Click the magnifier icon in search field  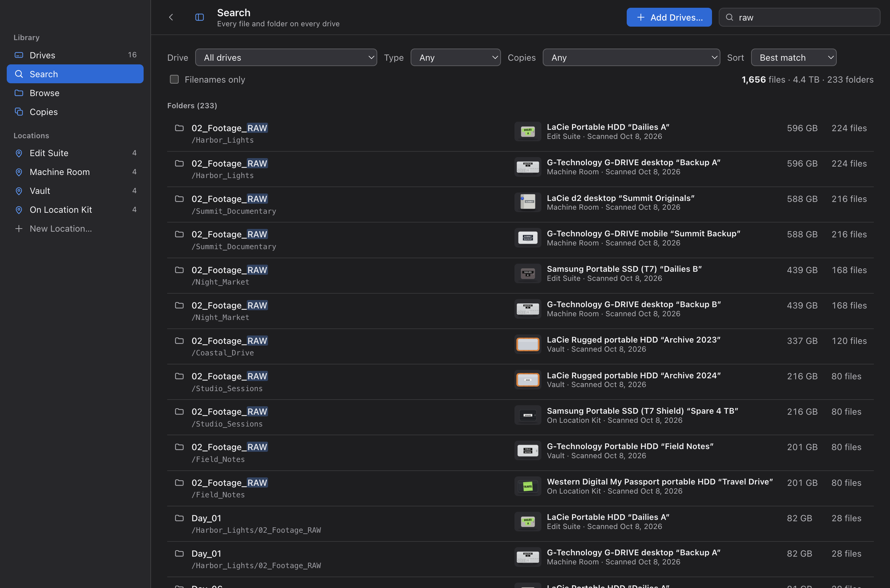click(x=729, y=17)
